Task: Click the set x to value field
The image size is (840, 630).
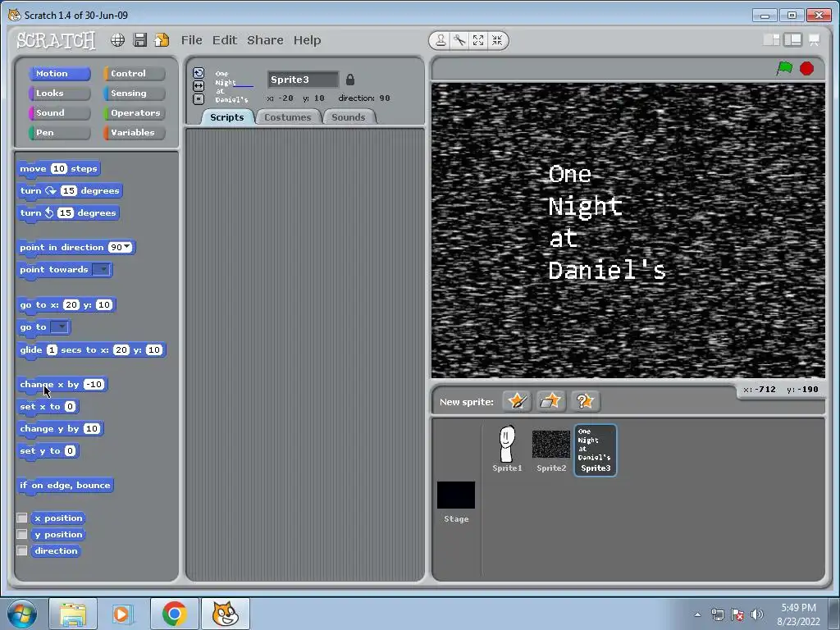Action: tap(71, 407)
